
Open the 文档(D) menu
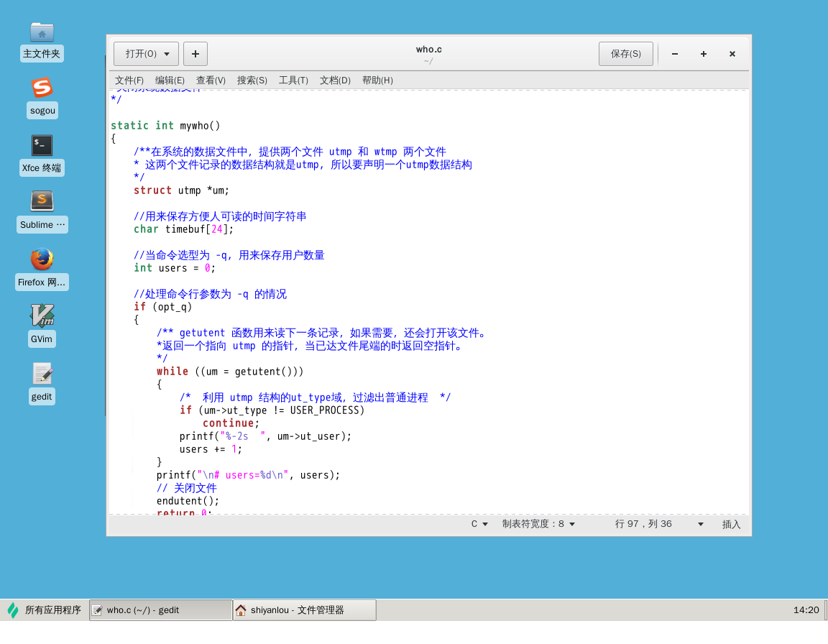pos(334,80)
